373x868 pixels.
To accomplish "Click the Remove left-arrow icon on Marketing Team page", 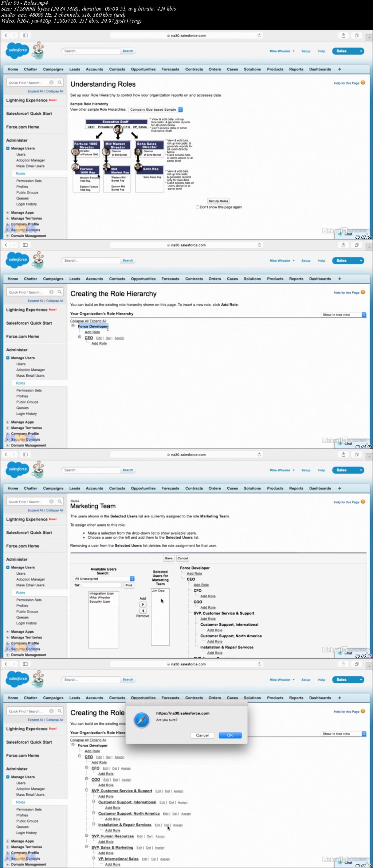I will click(143, 611).
